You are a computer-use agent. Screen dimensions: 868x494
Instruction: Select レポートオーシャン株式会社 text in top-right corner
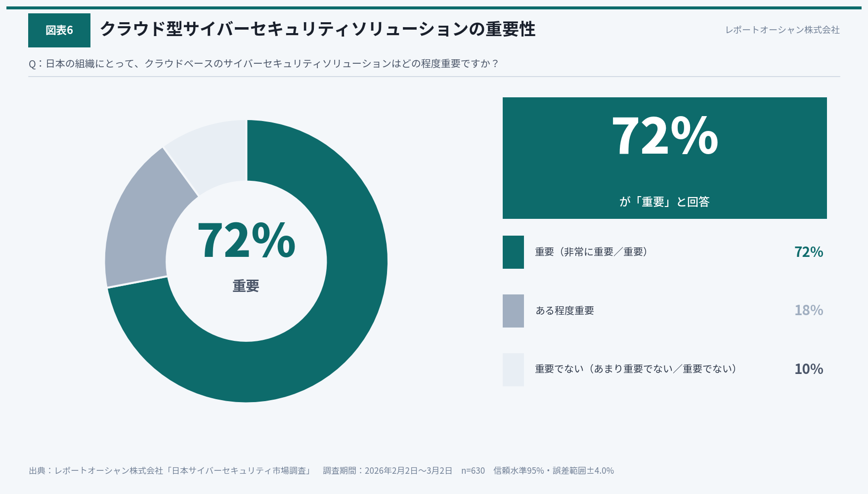pyautogui.click(x=782, y=30)
